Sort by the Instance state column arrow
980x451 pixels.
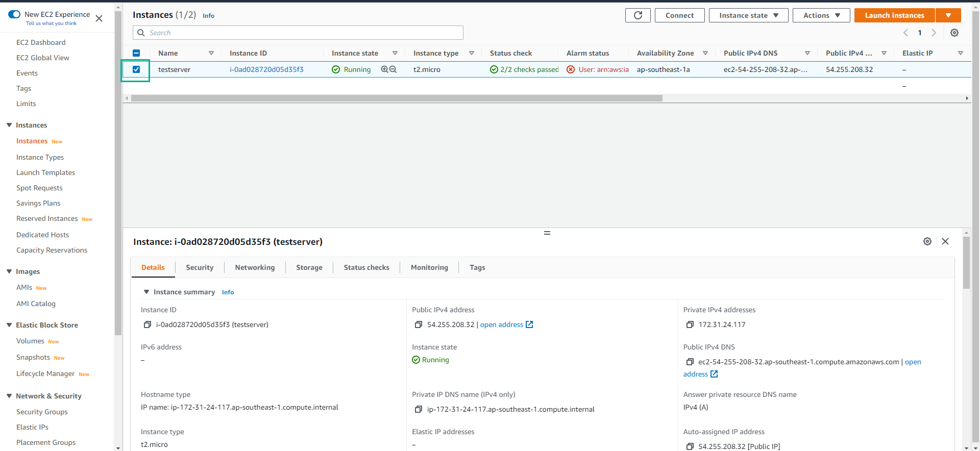click(395, 53)
